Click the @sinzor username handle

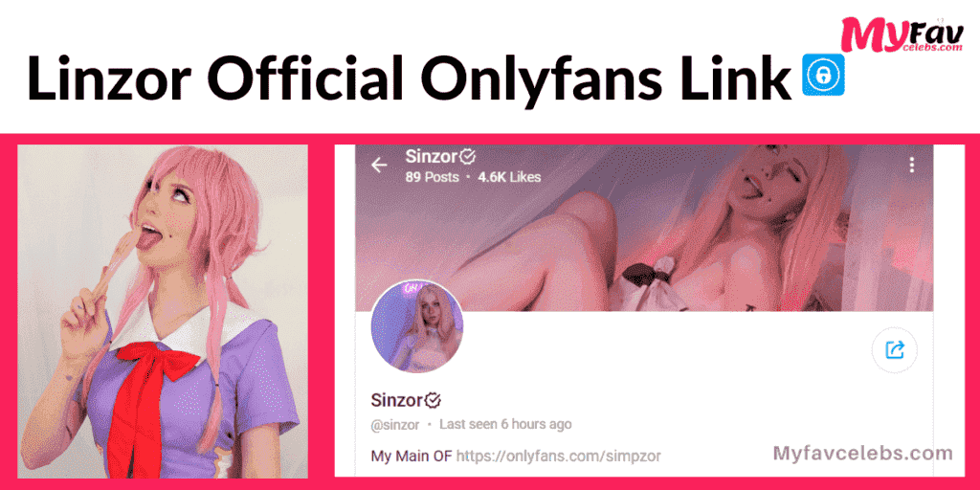[x=395, y=425]
